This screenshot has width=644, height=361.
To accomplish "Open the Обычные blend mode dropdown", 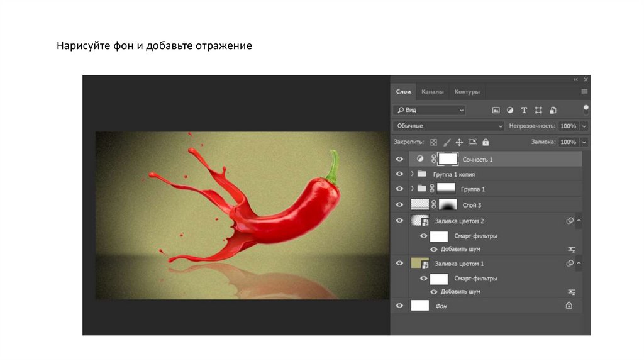I will (448, 126).
